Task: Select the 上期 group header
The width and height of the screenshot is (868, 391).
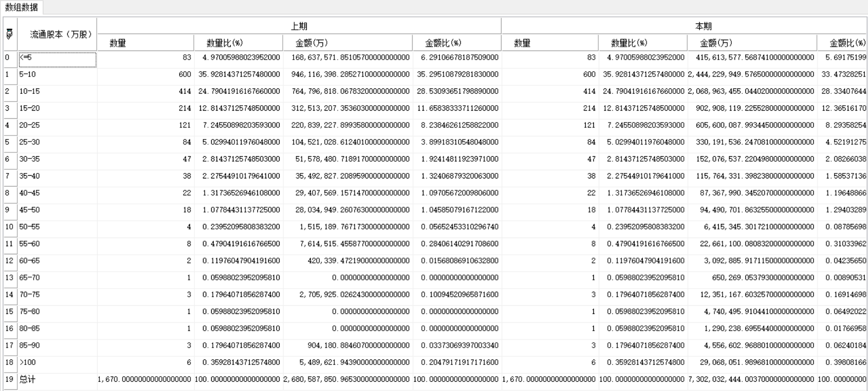Action: point(299,26)
